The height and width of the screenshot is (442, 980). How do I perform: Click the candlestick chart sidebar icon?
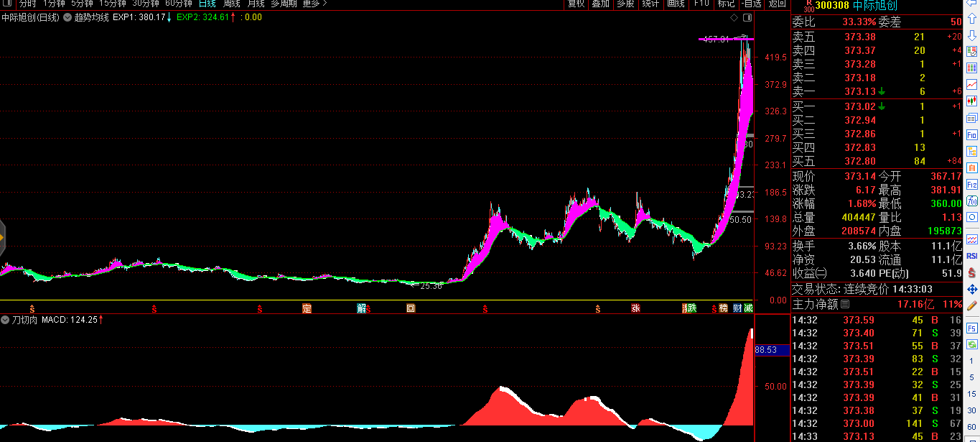972,101
